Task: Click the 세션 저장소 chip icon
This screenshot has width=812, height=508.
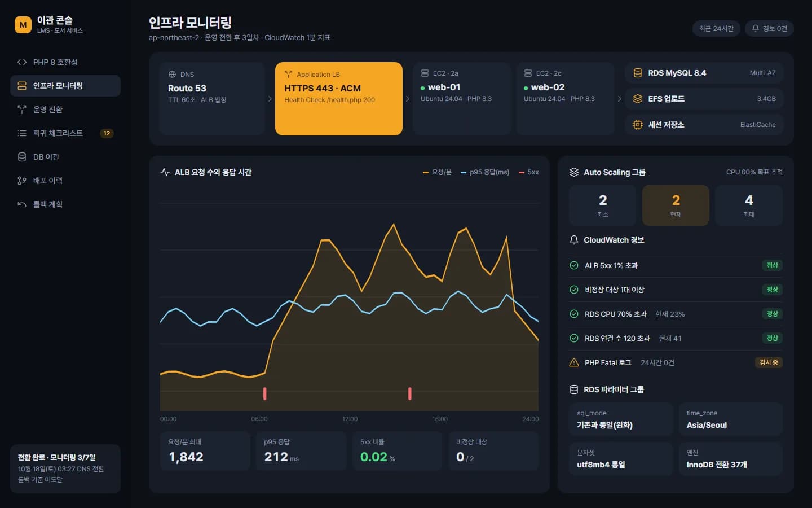Action: [x=638, y=125]
